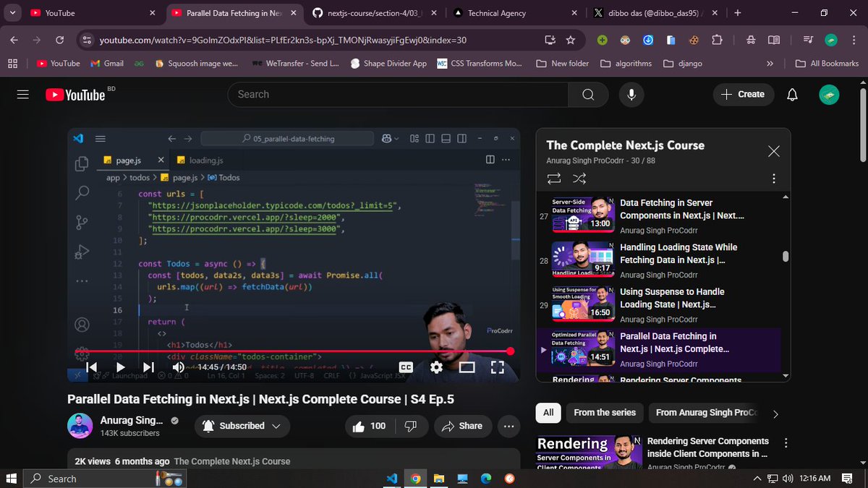Open the playlist panel three-dot menu
This screenshot has width=868, height=488.
pos(773,179)
